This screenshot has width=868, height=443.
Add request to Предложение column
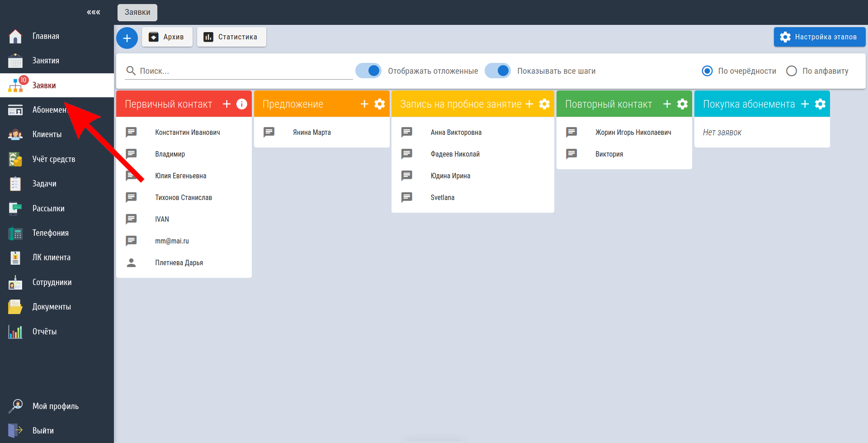pyautogui.click(x=364, y=104)
